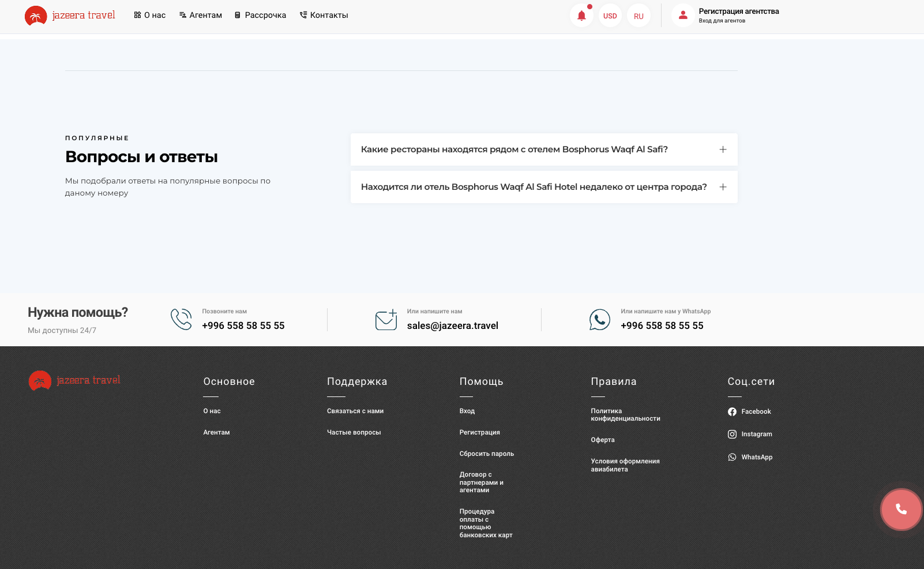Click the WhatsApp icon in footer socials
Viewport: 924px width, 569px height.
732,457
